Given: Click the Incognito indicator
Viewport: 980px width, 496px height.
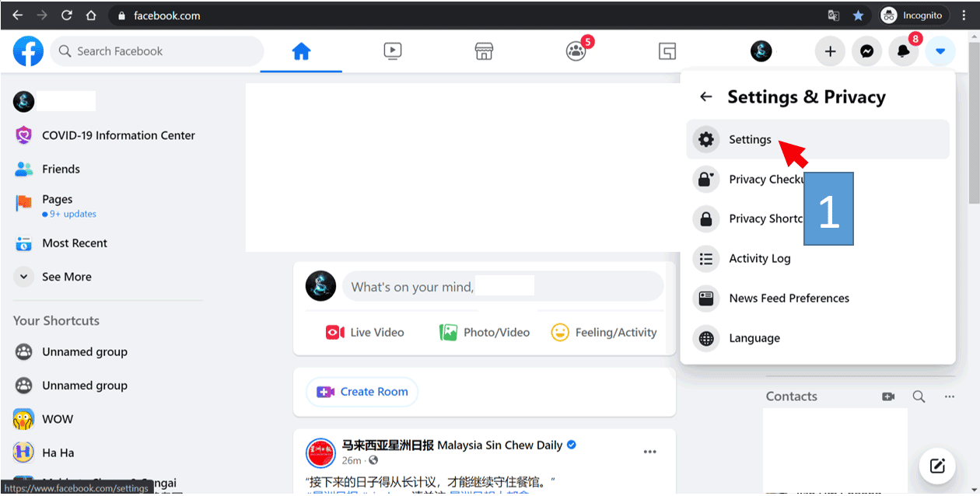Looking at the screenshot, I should [x=912, y=16].
